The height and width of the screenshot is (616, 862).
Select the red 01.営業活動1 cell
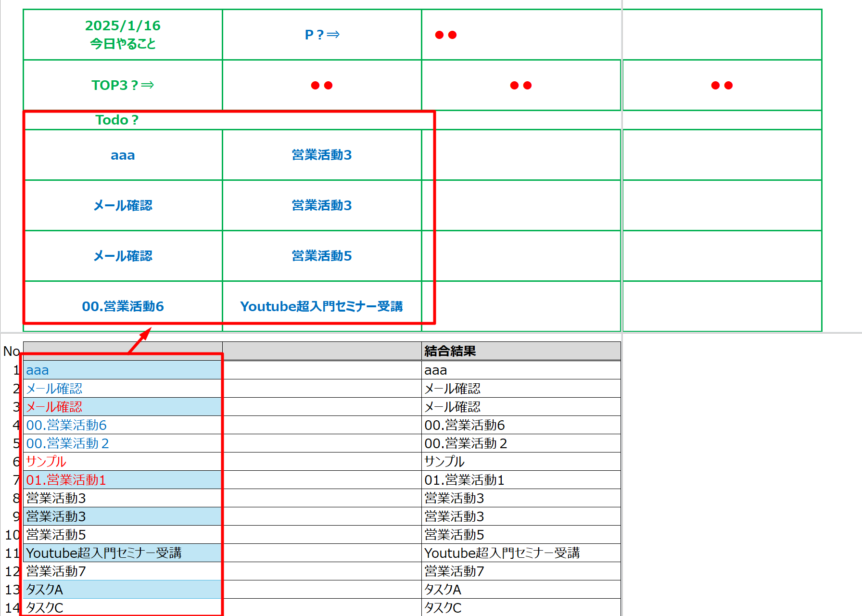[66, 480]
